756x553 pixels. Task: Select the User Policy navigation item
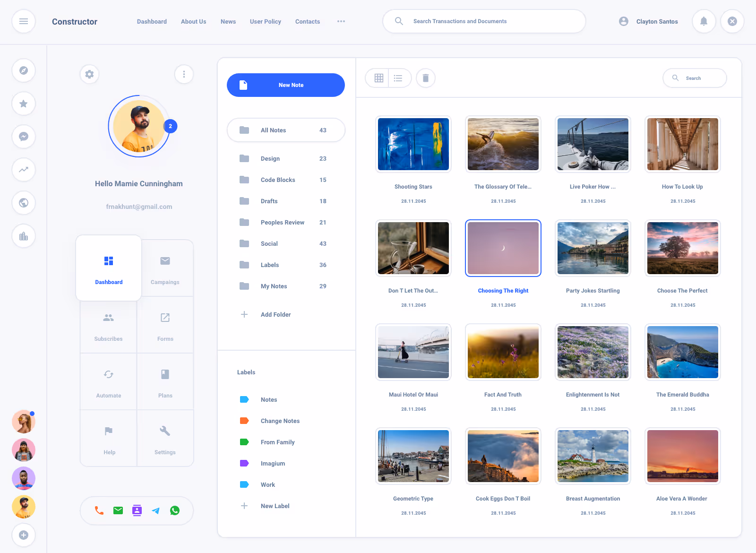click(x=265, y=21)
